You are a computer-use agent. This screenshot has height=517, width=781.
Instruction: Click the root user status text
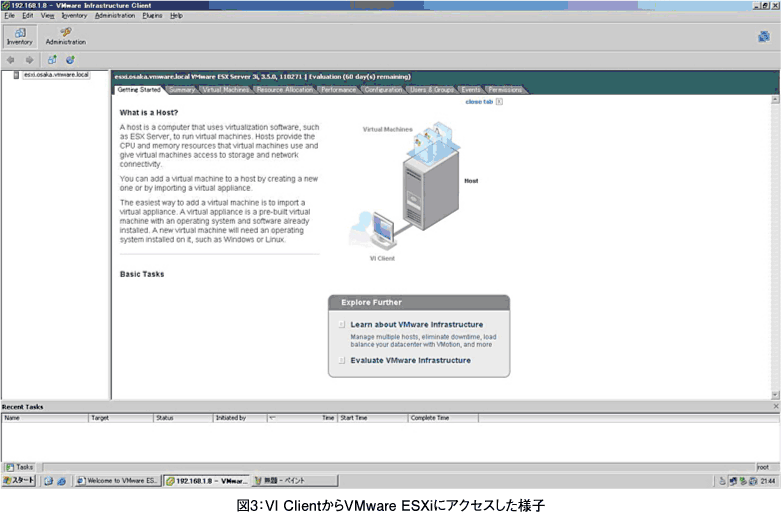[x=763, y=467]
